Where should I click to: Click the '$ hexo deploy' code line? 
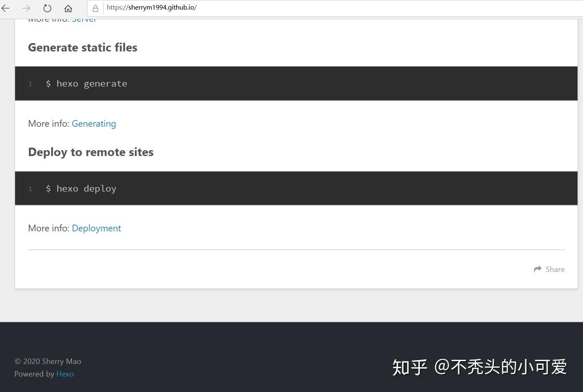click(x=81, y=189)
